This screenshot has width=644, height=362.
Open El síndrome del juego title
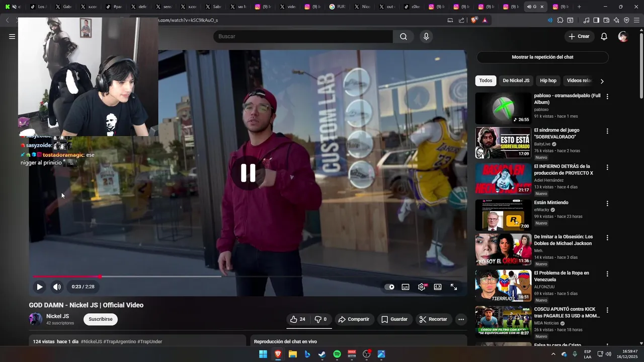[556, 133]
